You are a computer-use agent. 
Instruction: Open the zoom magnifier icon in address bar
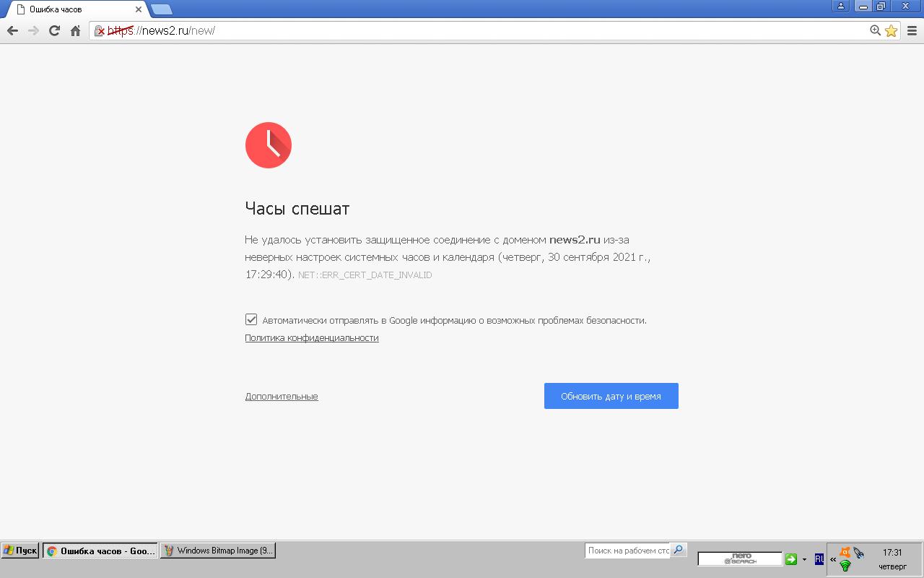(x=875, y=30)
